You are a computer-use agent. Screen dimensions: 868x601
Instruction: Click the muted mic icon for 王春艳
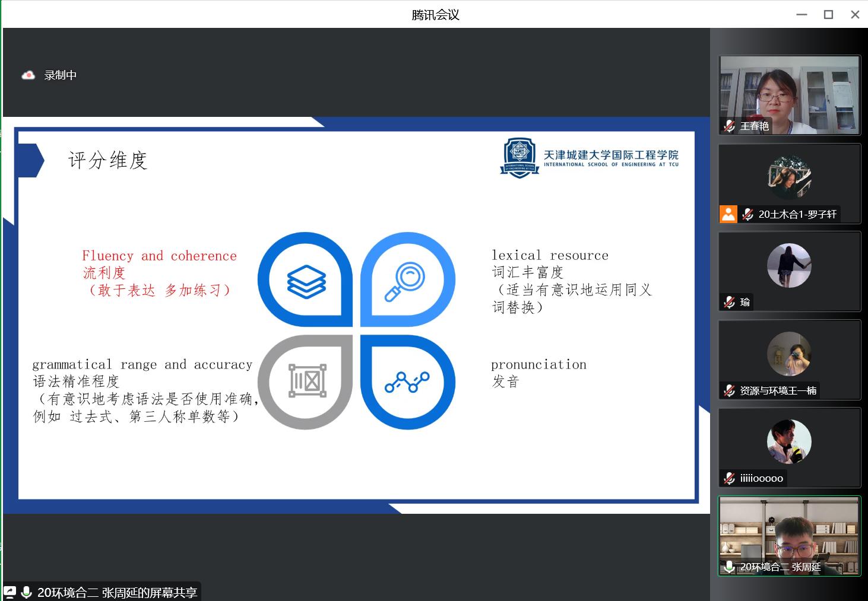(x=730, y=126)
